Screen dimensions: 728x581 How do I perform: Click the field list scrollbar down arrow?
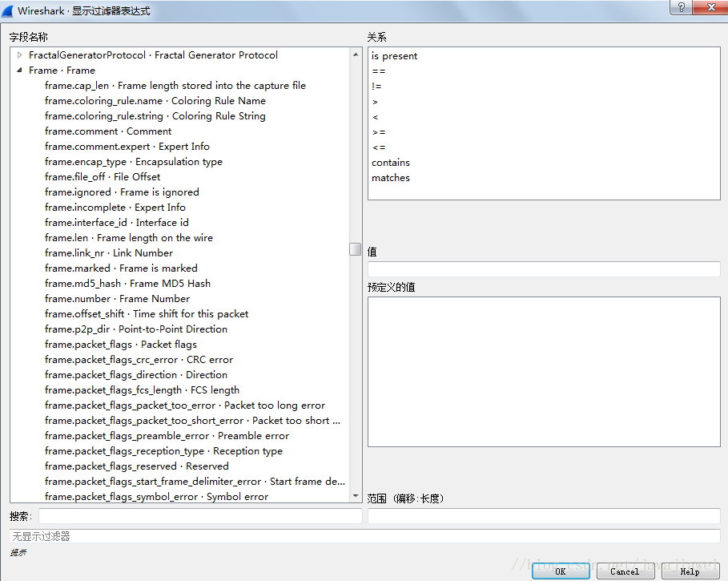pyautogui.click(x=356, y=496)
